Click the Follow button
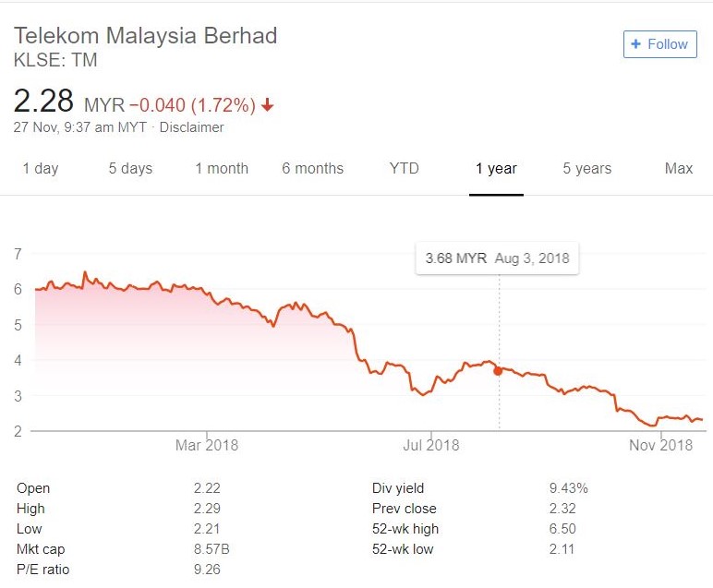 point(659,43)
